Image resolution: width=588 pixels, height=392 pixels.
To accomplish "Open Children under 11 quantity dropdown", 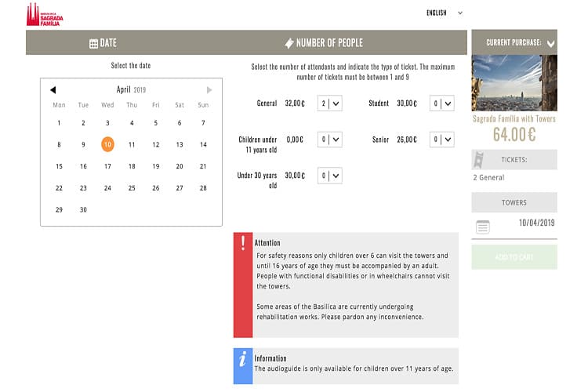I will (x=329, y=140).
